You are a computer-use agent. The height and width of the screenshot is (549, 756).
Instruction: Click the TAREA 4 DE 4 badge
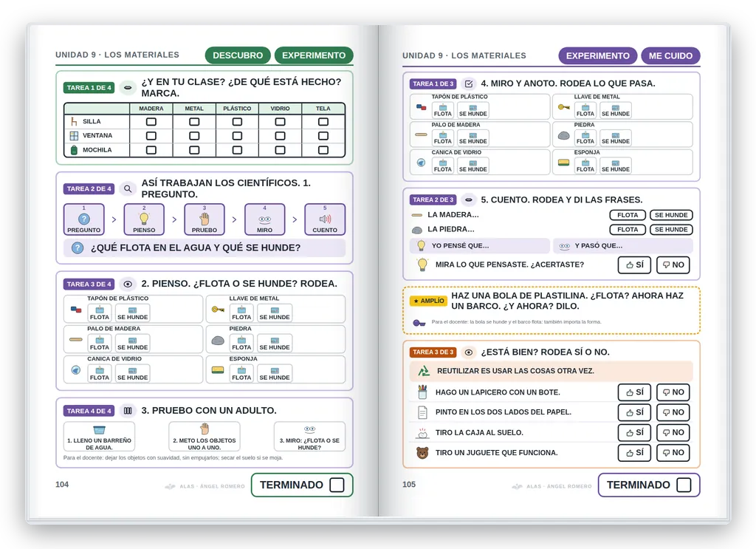pyautogui.click(x=89, y=411)
